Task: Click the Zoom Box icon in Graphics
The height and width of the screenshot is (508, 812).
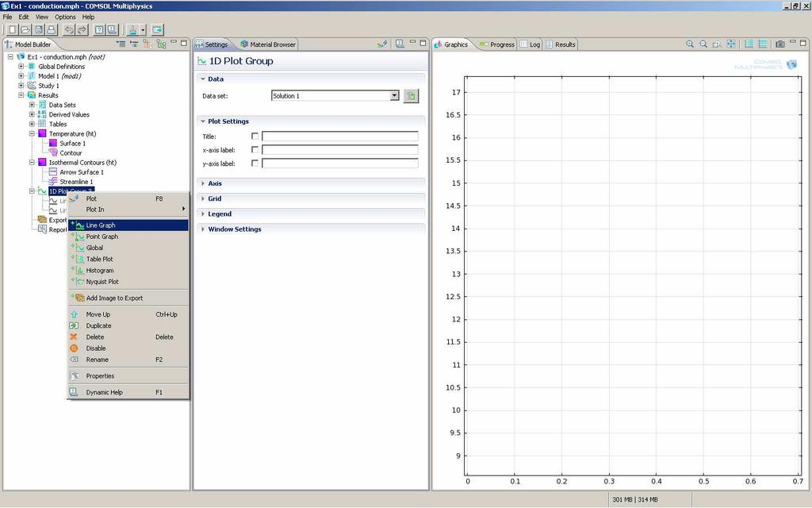Action: pos(717,44)
